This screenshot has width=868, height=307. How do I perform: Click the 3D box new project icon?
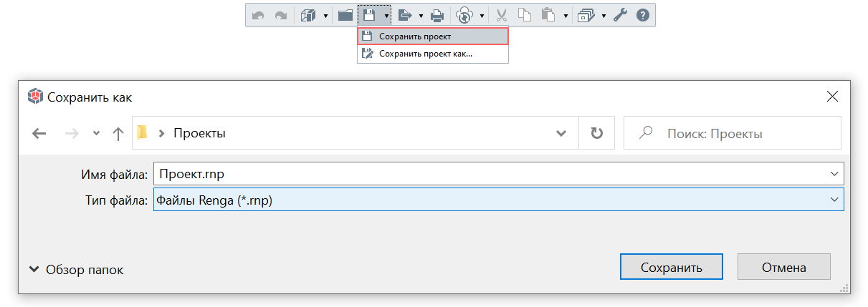pos(308,14)
